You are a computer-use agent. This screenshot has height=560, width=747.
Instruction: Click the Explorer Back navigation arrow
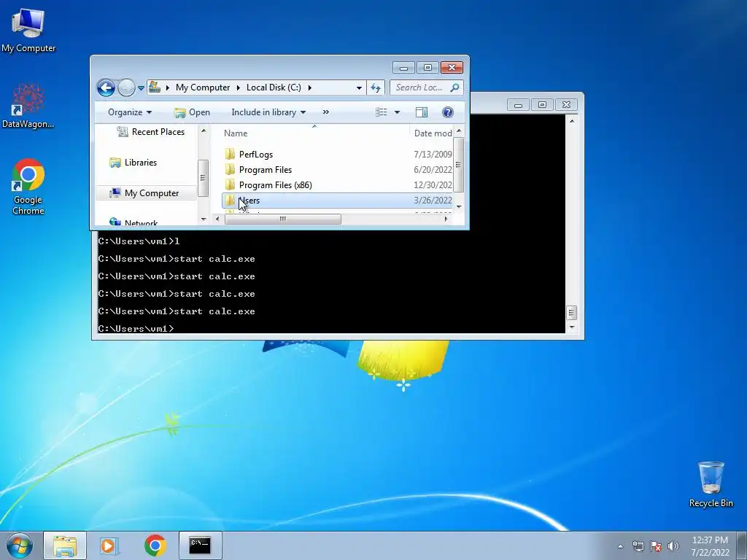(x=106, y=87)
